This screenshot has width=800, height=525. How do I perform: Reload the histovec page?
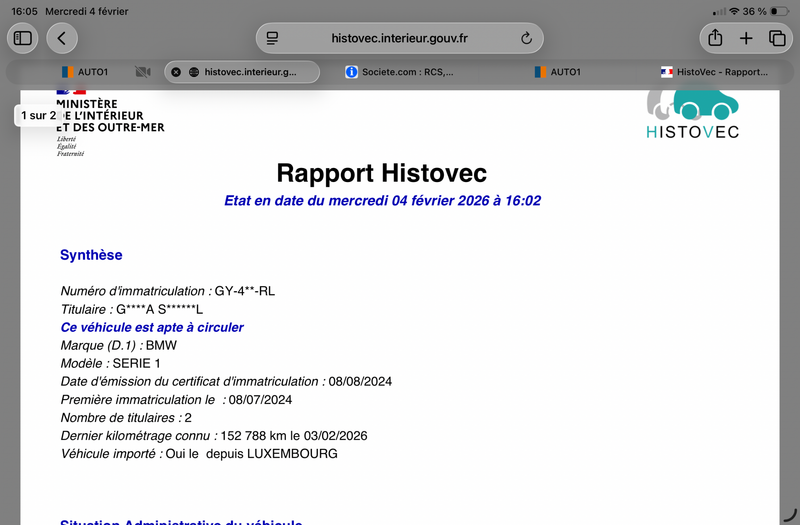(526, 38)
